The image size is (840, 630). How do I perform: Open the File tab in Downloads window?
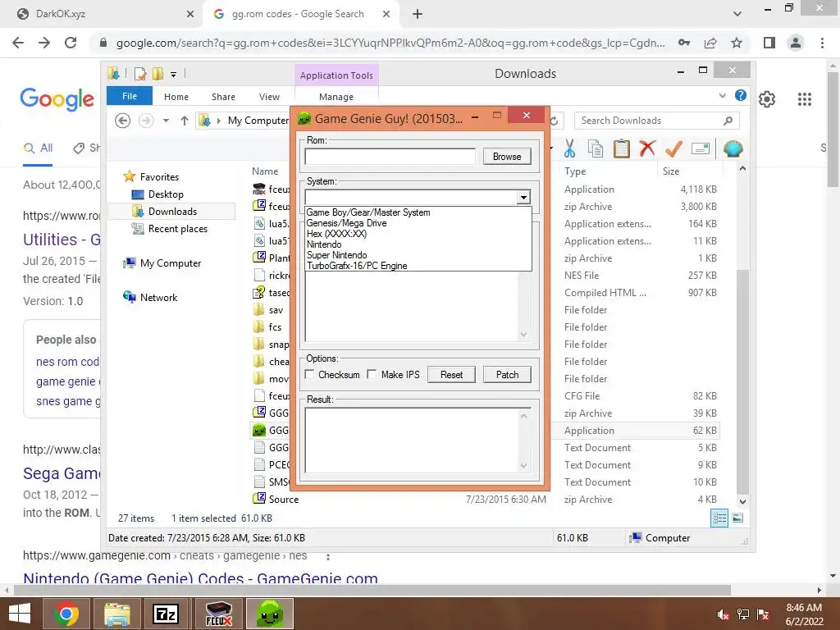click(130, 97)
